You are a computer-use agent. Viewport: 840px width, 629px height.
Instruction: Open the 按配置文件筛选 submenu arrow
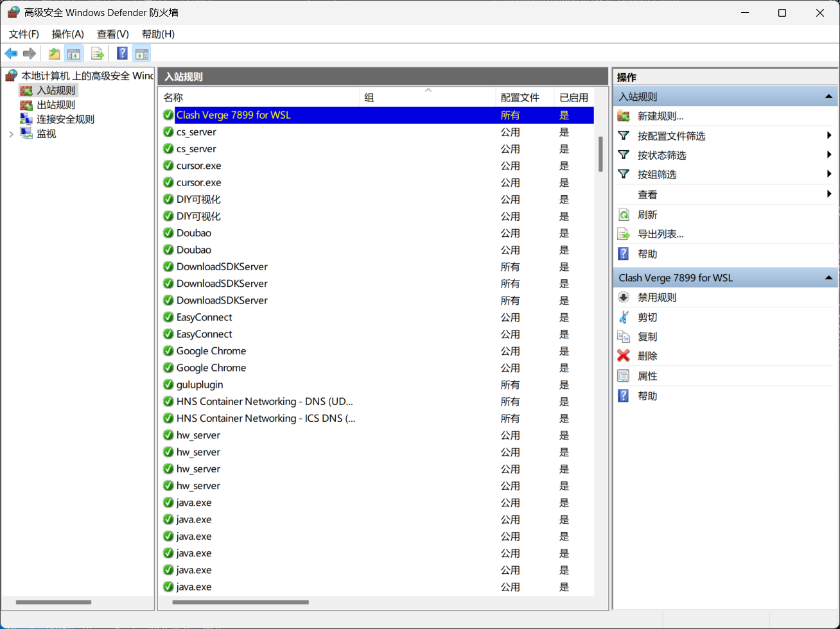[x=830, y=135]
